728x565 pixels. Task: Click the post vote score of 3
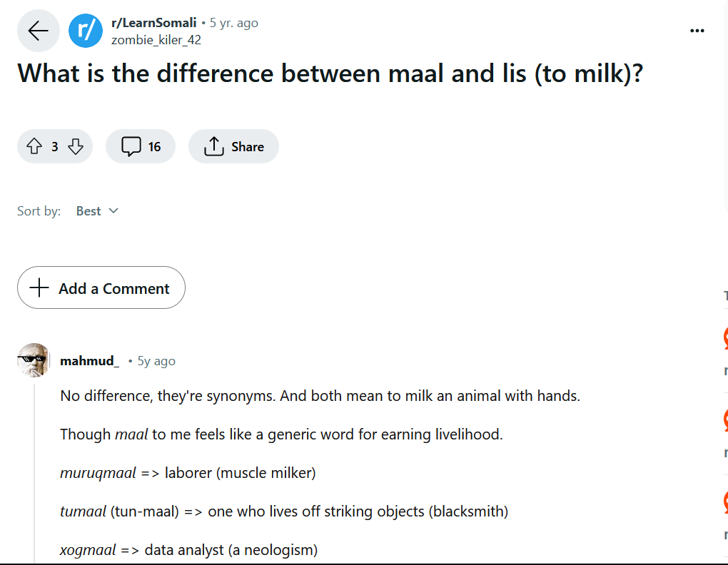pos(55,147)
